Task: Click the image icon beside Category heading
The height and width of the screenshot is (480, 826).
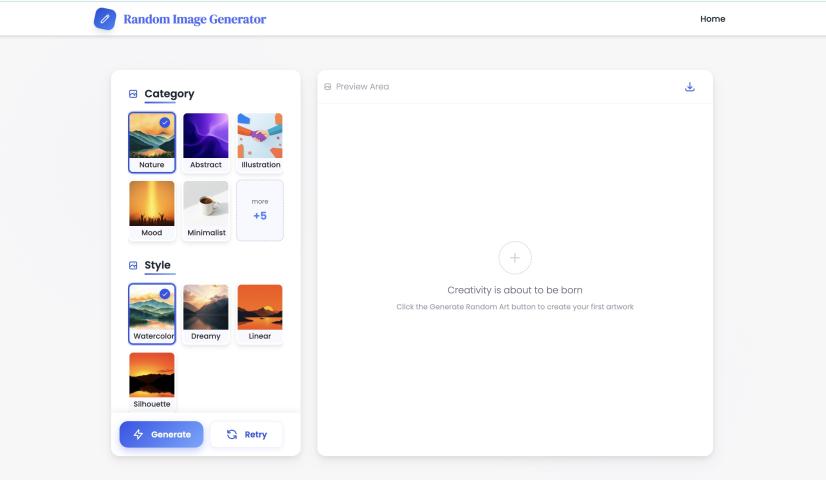Action: tap(133, 94)
